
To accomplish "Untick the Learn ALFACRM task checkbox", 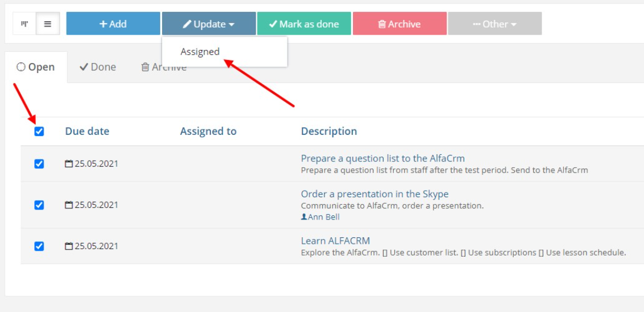I will point(39,246).
